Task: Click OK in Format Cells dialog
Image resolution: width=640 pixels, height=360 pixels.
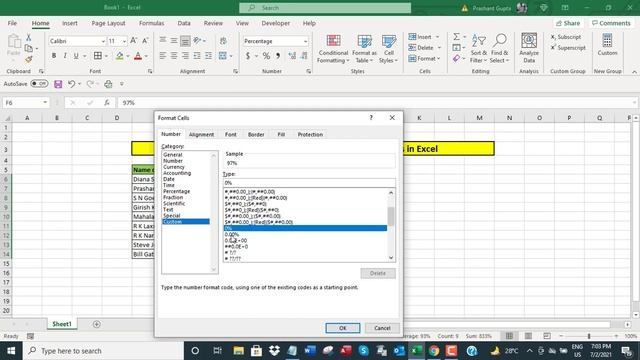Action: click(x=342, y=328)
